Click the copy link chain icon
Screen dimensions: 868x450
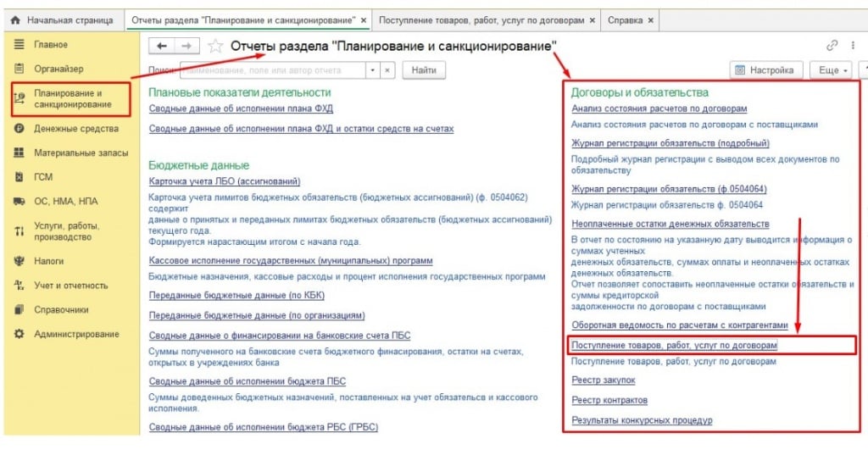click(832, 46)
